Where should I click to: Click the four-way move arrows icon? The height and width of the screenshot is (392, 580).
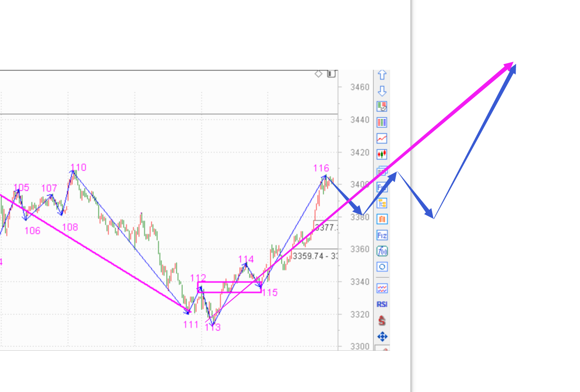[382, 337]
